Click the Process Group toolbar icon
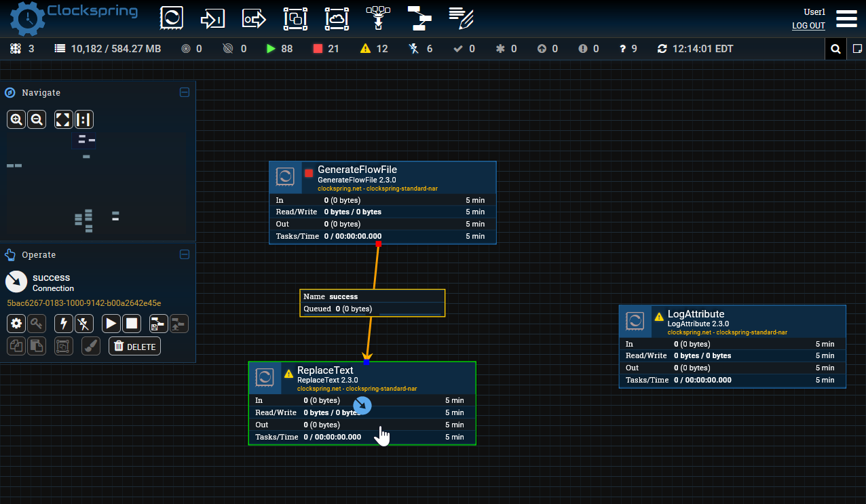 [x=295, y=18]
